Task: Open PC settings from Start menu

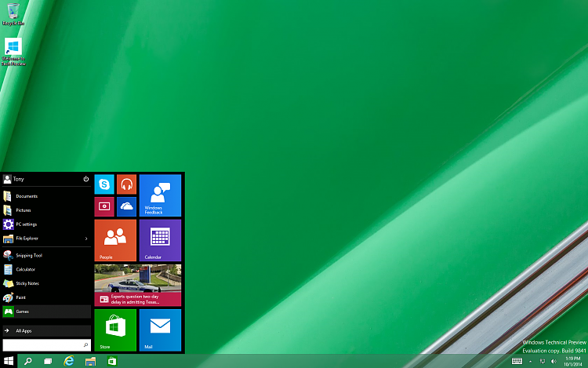Action: [46, 224]
